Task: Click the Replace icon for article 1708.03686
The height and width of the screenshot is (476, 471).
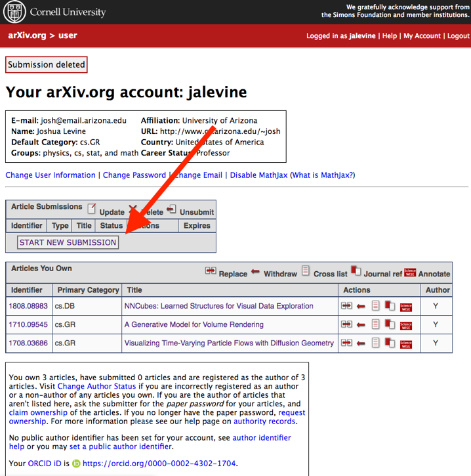Action: click(x=346, y=343)
